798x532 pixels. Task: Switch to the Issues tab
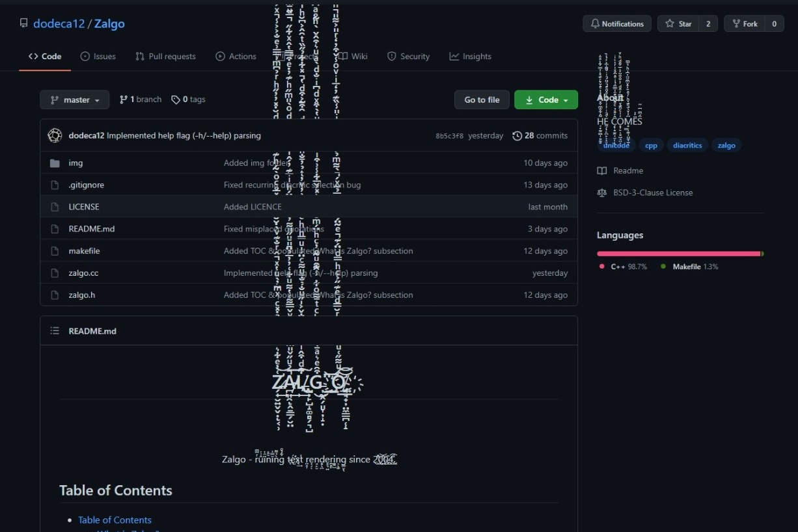(x=98, y=57)
